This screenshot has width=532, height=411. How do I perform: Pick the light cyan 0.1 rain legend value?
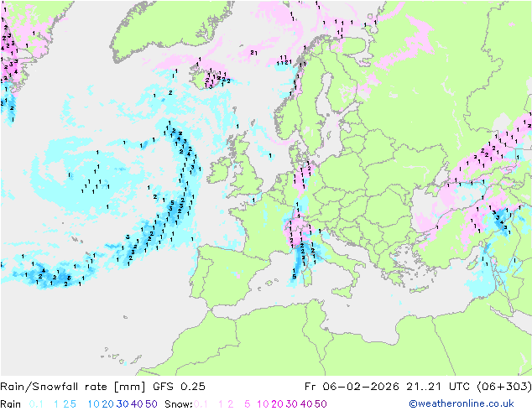click(x=36, y=404)
